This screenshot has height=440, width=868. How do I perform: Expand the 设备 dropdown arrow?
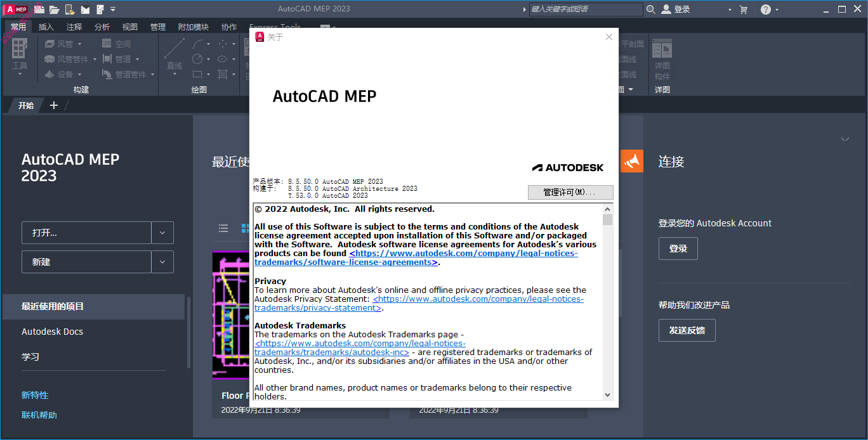pyautogui.click(x=79, y=74)
